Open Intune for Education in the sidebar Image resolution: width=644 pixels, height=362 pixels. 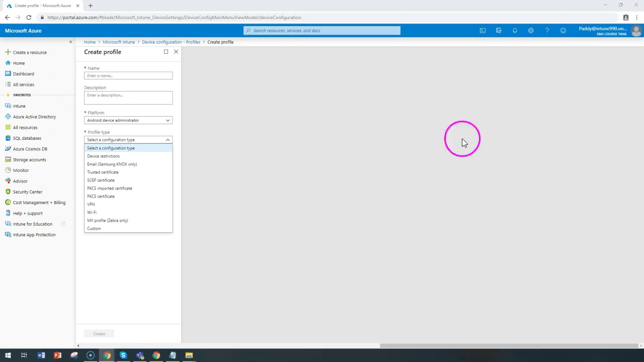32,224
